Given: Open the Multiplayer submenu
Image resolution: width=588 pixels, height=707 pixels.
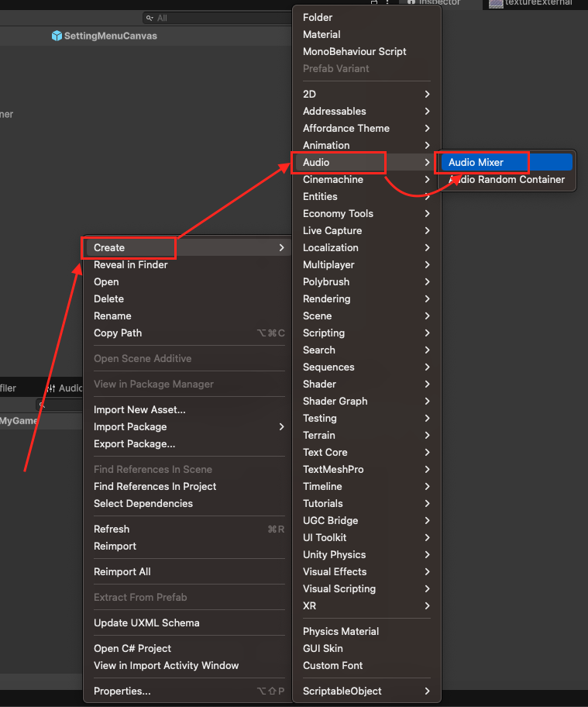Looking at the screenshot, I should (x=366, y=265).
